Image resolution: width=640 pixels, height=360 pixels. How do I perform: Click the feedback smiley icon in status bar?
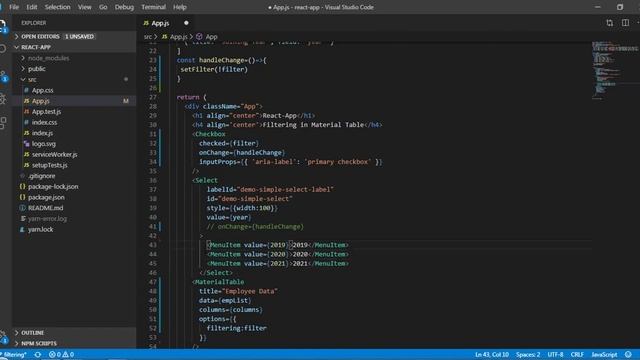tap(628, 354)
